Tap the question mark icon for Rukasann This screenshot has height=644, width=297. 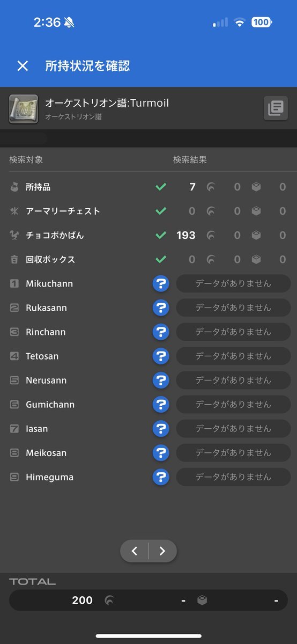click(x=161, y=308)
